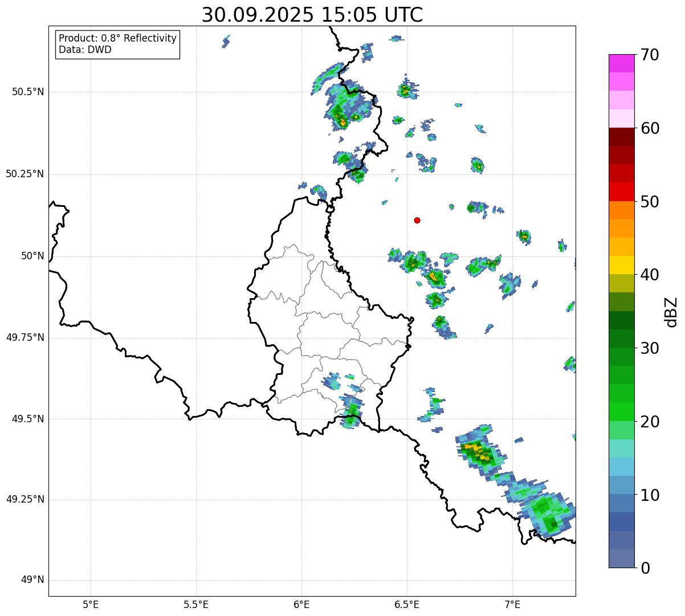Click the plot title date and time
The height and width of the screenshot is (616, 685).
(x=312, y=15)
